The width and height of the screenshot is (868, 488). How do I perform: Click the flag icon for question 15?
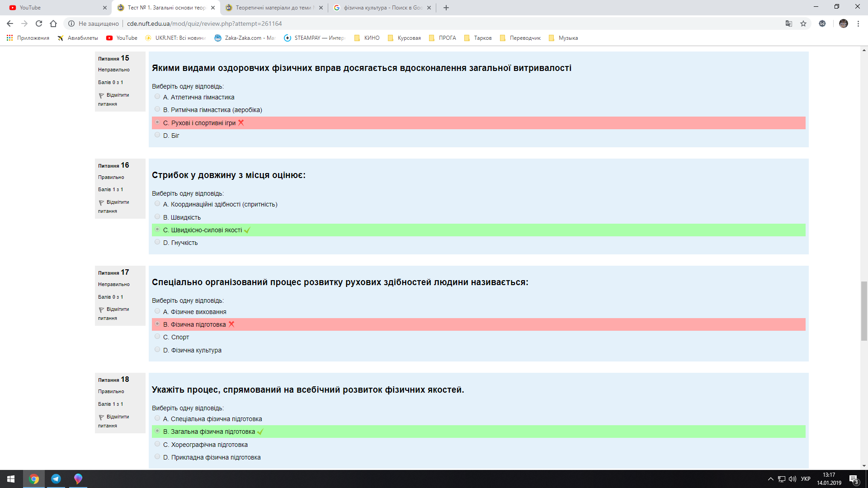pos(101,95)
